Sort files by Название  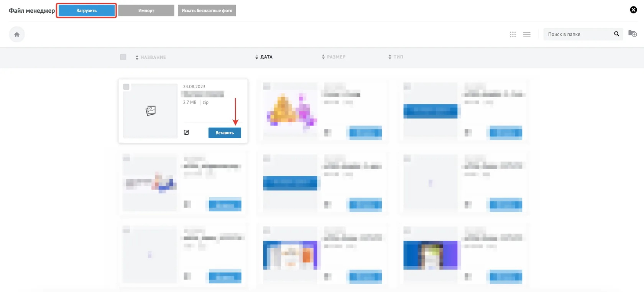coord(151,57)
